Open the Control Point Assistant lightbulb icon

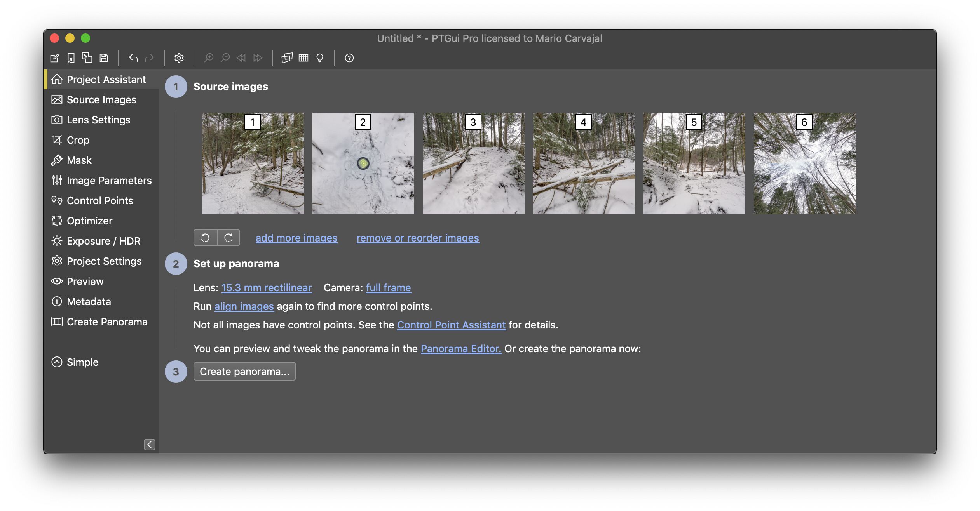pyautogui.click(x=320, y=58)
